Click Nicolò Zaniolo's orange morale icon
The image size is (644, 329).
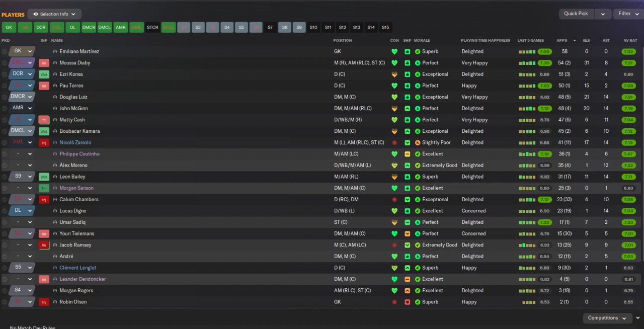tap(418, 143)
